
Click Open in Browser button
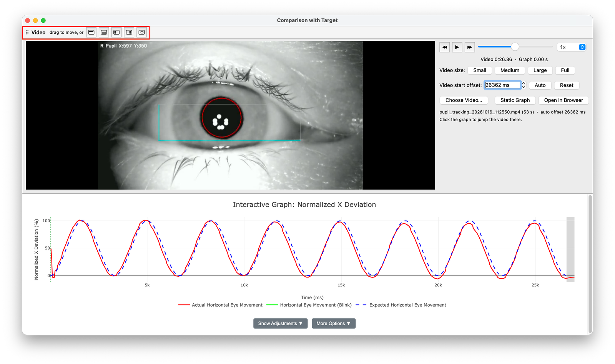[x=563, y=100]
